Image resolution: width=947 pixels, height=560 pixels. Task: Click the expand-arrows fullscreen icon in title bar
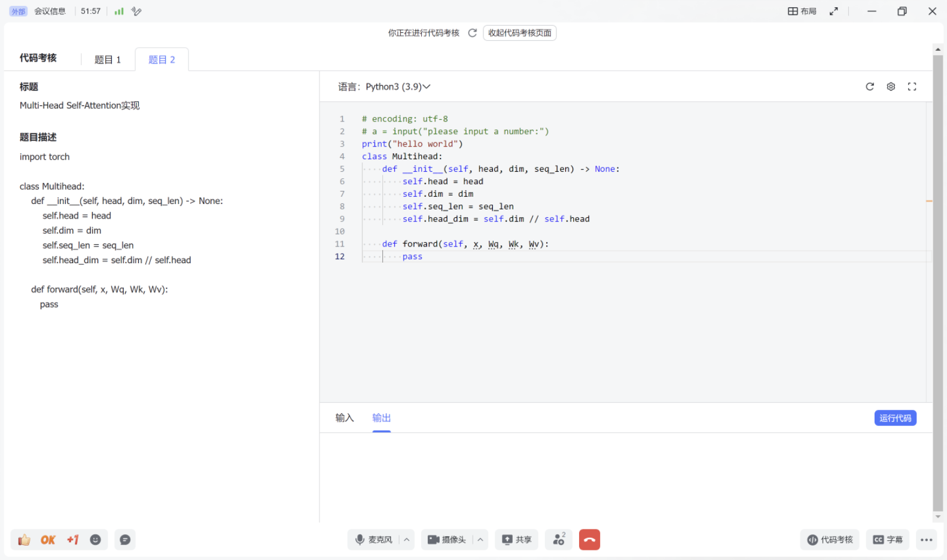(x=834, y=11)
